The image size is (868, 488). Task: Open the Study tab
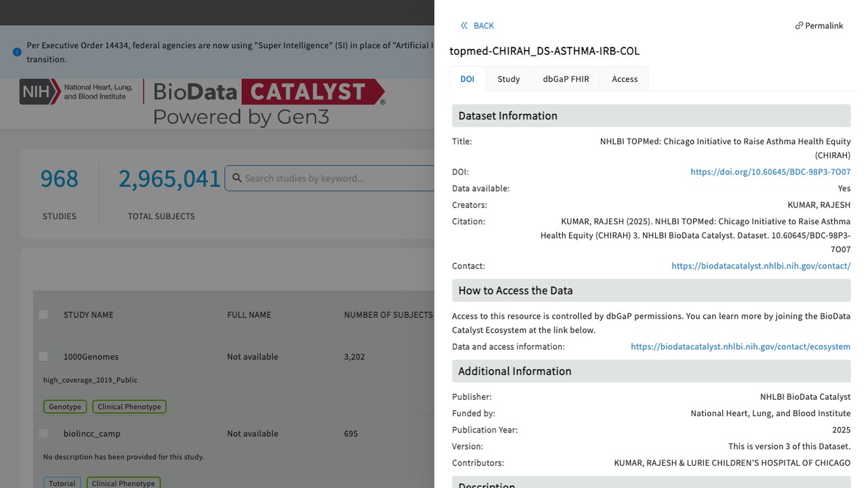click(x=509, y=79)
